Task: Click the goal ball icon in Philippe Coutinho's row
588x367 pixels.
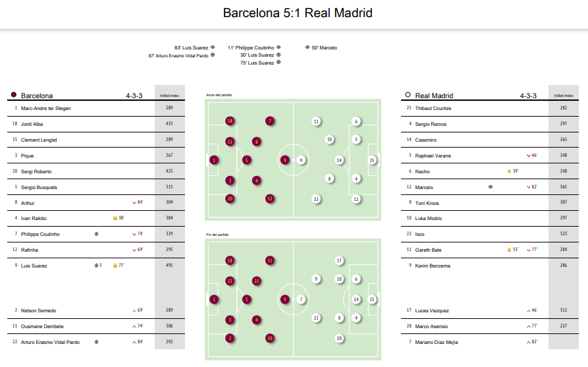Action: click(96, 234)
